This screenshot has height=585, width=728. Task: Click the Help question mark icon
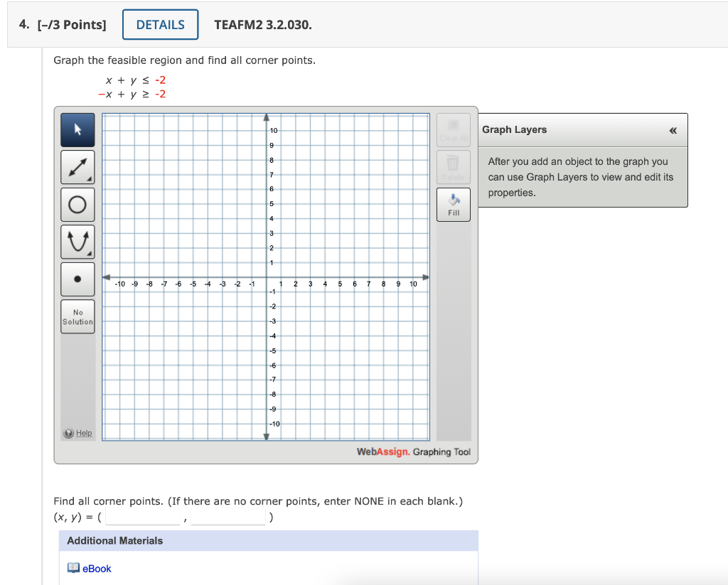click(x=69, y=433)
